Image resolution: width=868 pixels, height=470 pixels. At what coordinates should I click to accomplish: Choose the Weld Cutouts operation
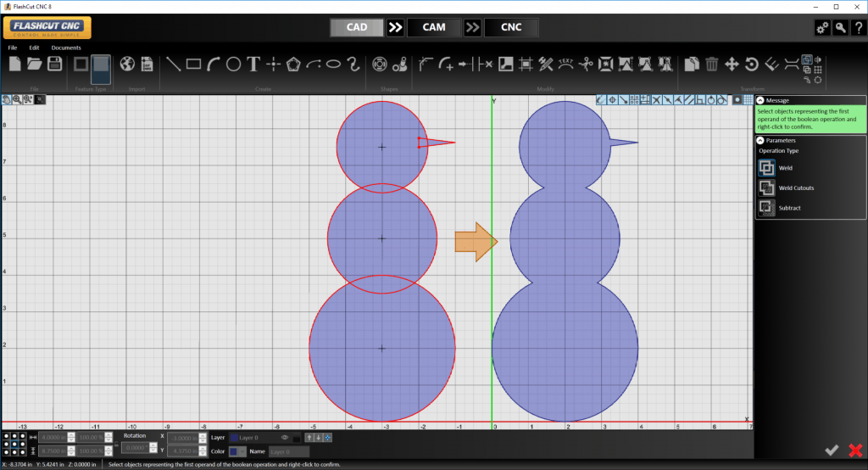click(x=766, y=187)
